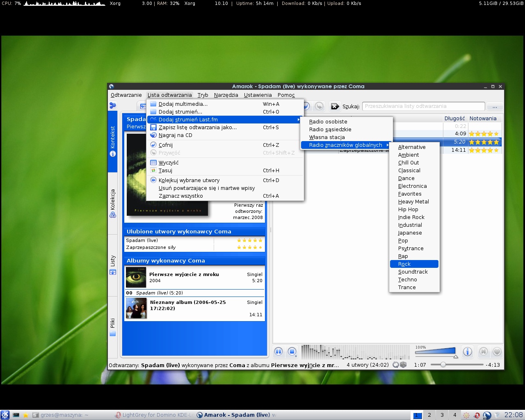Viewport: 525px width, 420px height.
Task: Collapse the Albumy wykonawcy Coma header
Action: 194,261
